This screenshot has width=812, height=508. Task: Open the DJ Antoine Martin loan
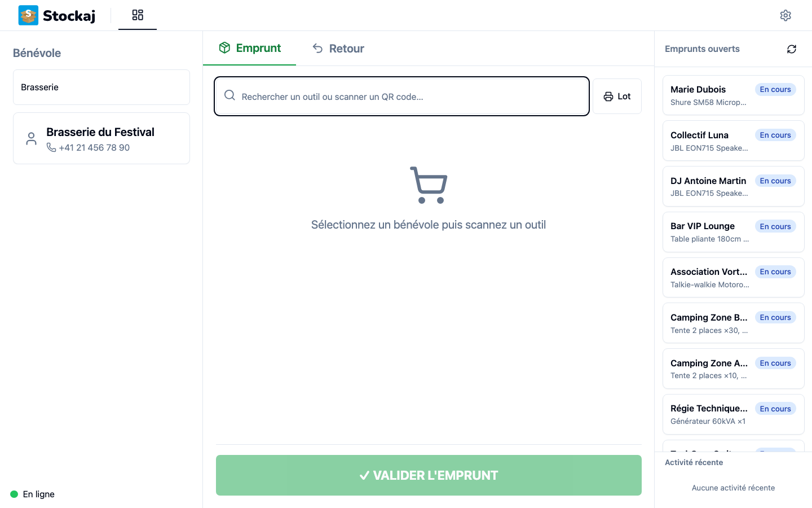(733, 186)
